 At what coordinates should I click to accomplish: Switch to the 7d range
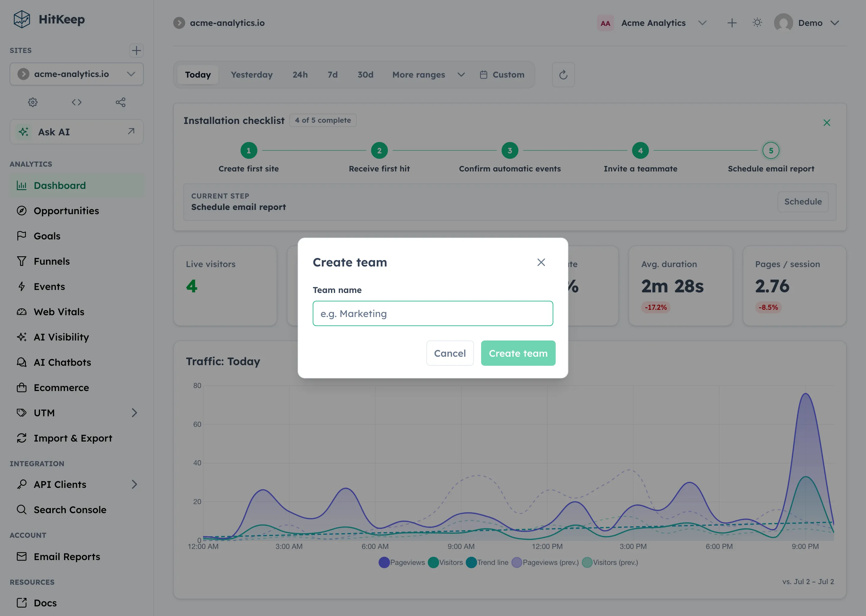(x=333, y=75)
